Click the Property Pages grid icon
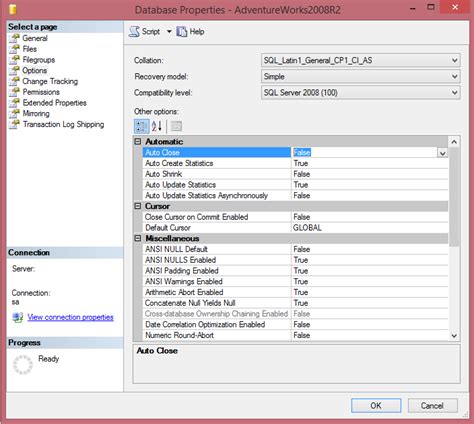The height and width of the screenshot is (424, 474). [x=176, y=126]
